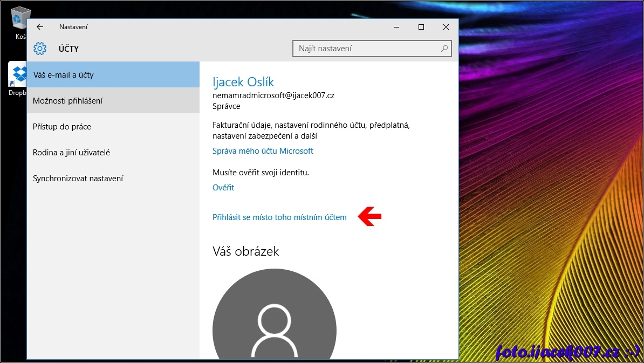The width and height of the screenshot is (644, 363).
Task: Open Rodina a jiní uživatelé
Action: tap(71, 153)
